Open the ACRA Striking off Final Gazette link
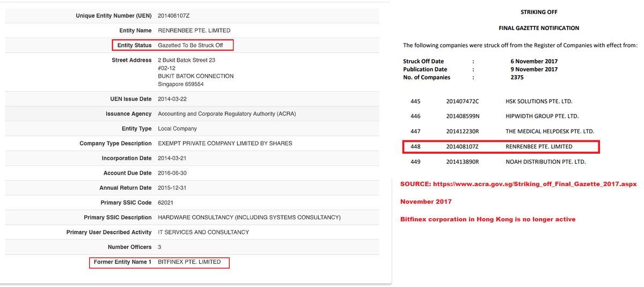This screenshot has width=644, height=287. (518, 184)
